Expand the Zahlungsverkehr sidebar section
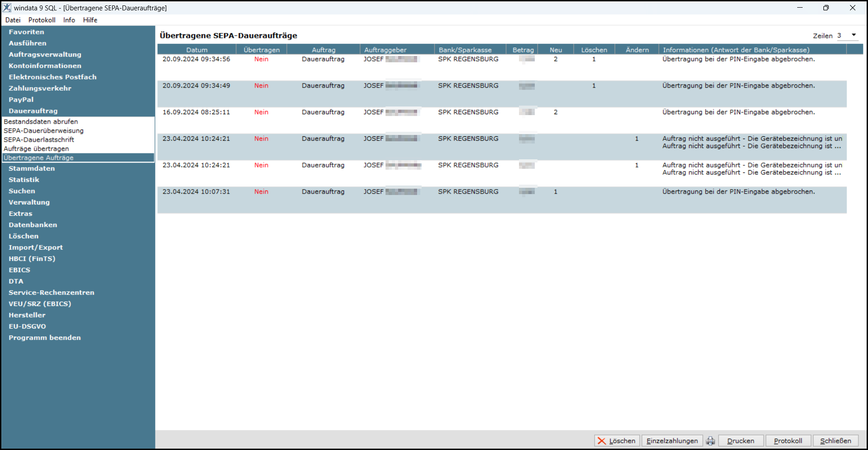The height and width of the screenshot is (450, 868). tap(40, 88)
